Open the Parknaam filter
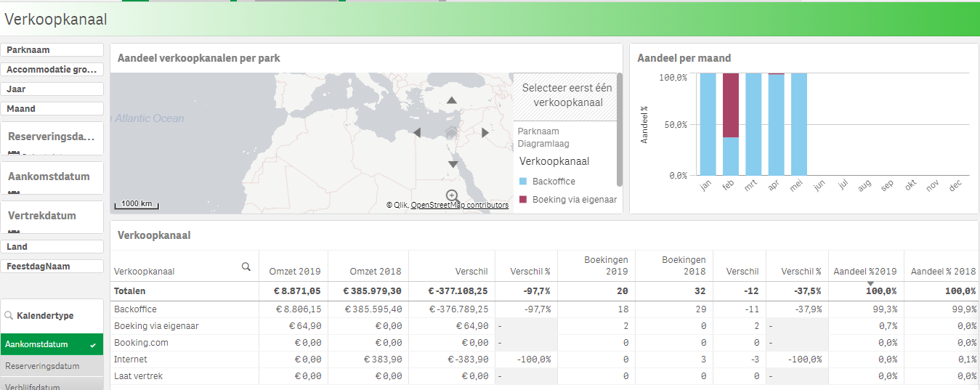This screenshot has width=980, height=390. [x=52, y=50]
